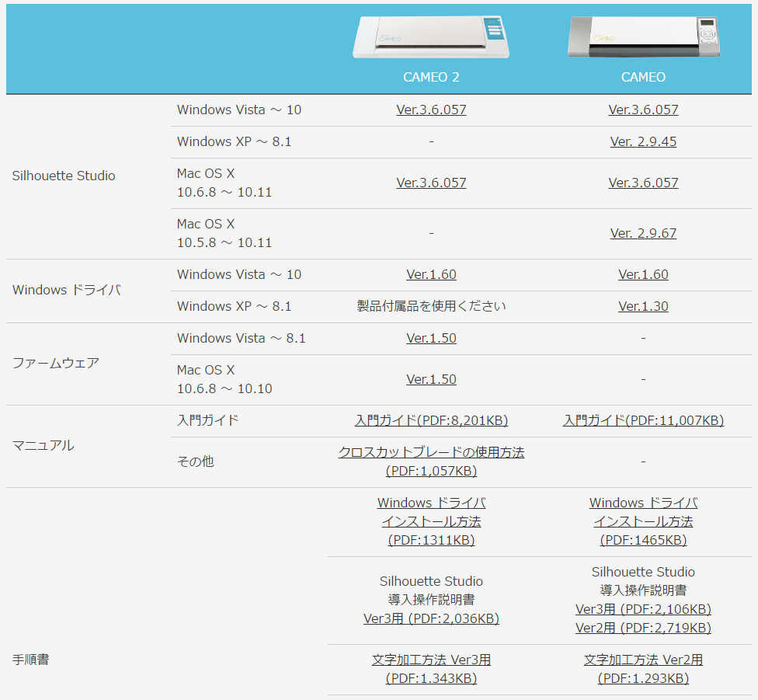Open 文字加工方法 Ver3用 PDF link
This screenshot has height=700, width=758.
431,670
